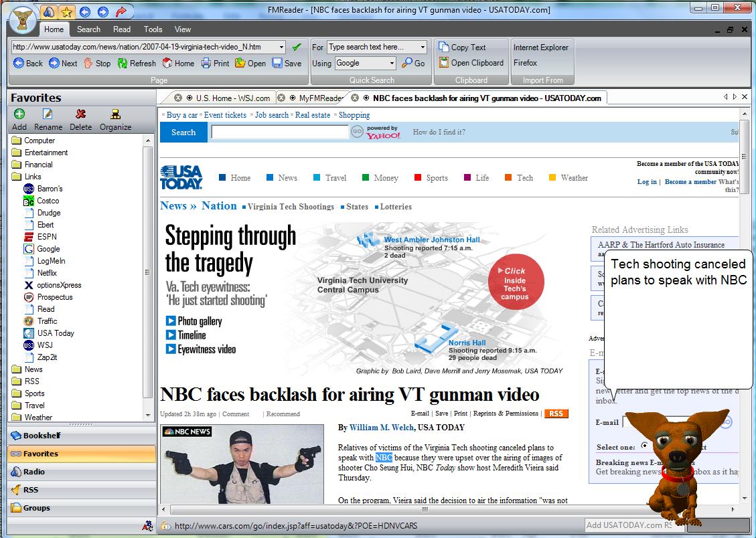The width and height of the screenshot is (756, 538).
Task: Click the favorites list scroll down arrow
Action: click(148, 415)
